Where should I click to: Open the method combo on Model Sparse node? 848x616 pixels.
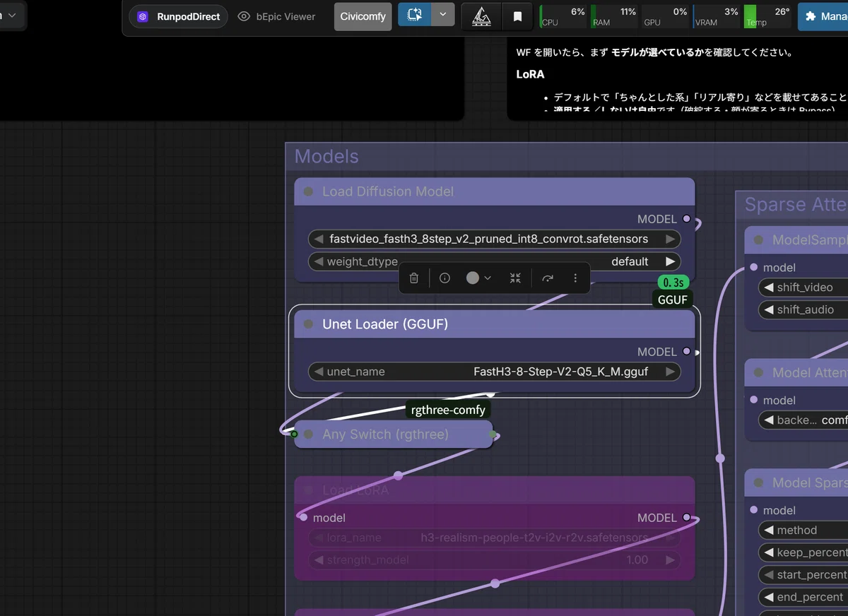tap(803, 531)
